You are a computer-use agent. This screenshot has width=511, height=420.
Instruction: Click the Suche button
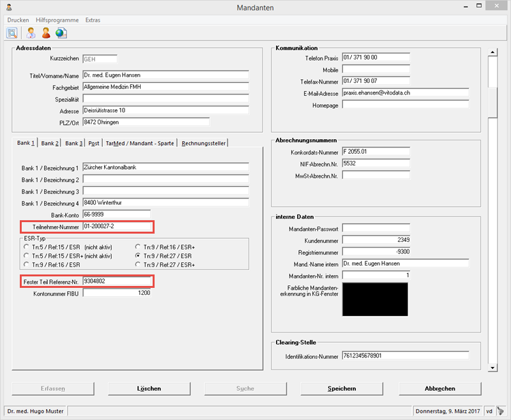245,389
